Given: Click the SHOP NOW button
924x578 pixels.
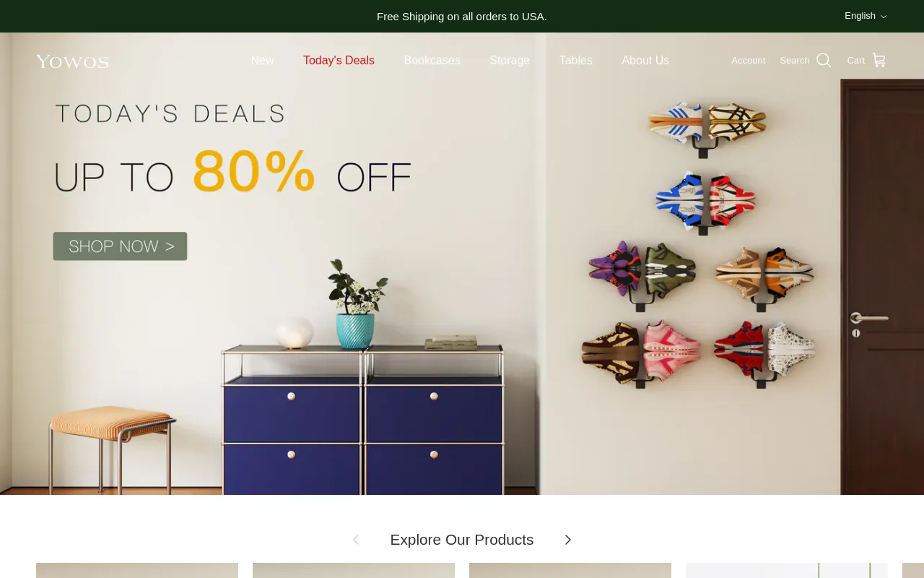Looking at the screenshot, I should tap(120, 246).
